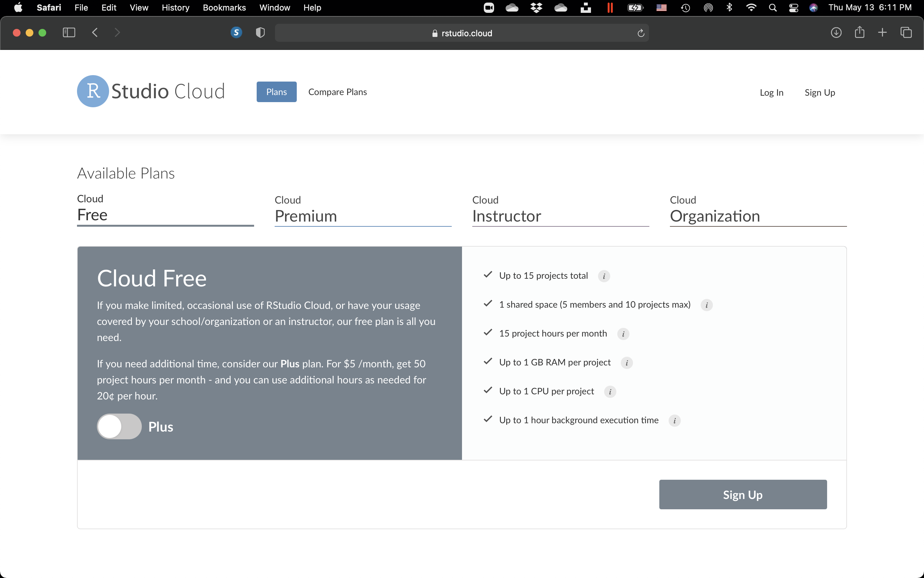The width and height of the screenshot is (924, 578).
Task: Show info for Up to 1 CPU per project
Action: (x=610, y=392)
